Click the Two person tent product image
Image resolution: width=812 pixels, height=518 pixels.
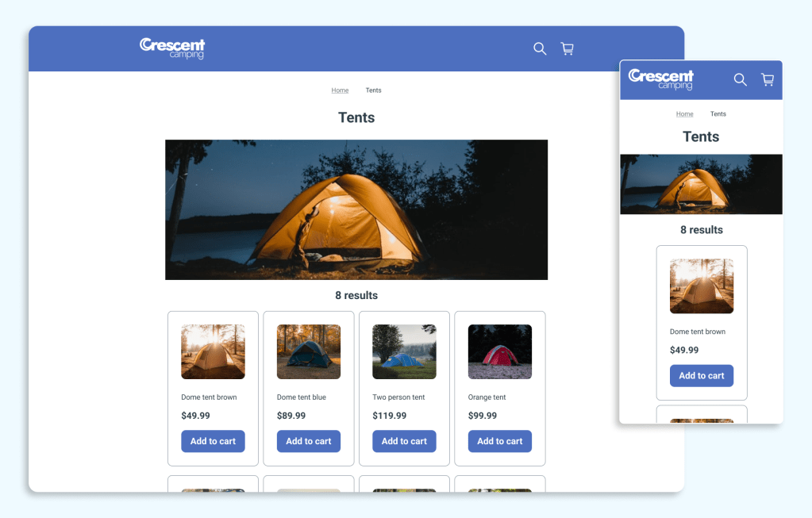tap(404, 351)
